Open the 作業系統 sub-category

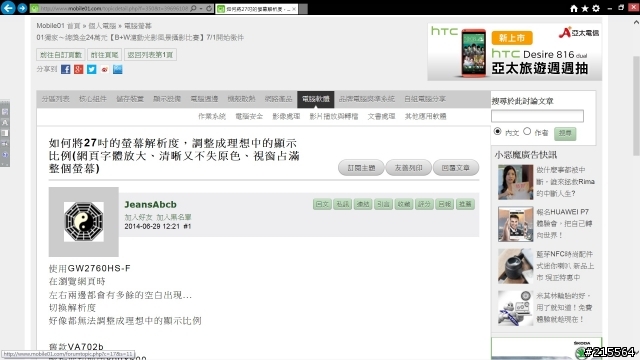tap(212, 116)
